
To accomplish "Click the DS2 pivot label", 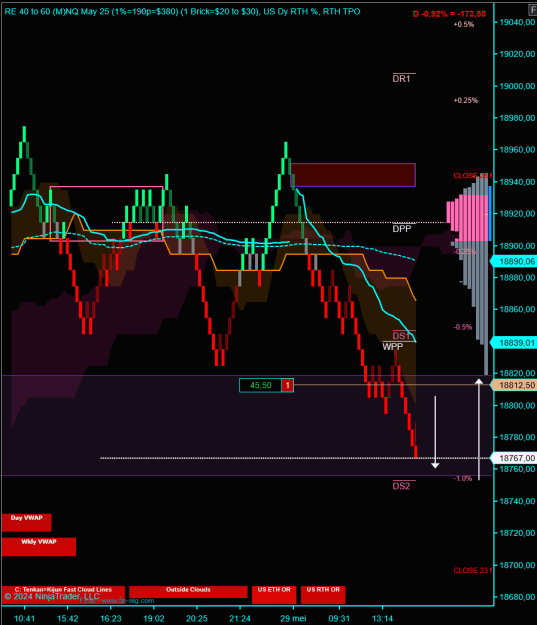I will (x=401, y=486).
